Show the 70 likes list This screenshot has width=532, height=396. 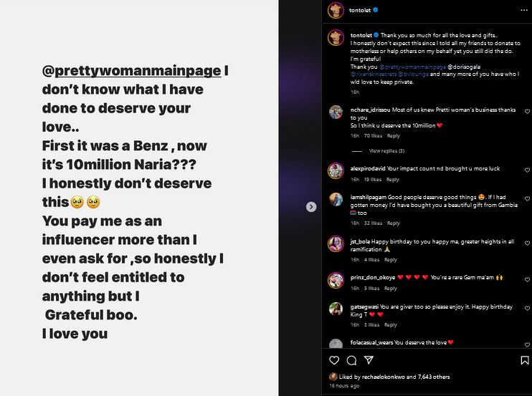click(372, 135)
